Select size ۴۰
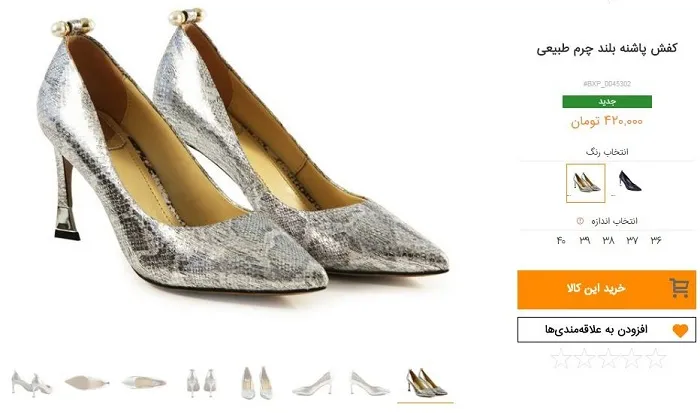This screenshot has height=413, width=700. [561, 240]
